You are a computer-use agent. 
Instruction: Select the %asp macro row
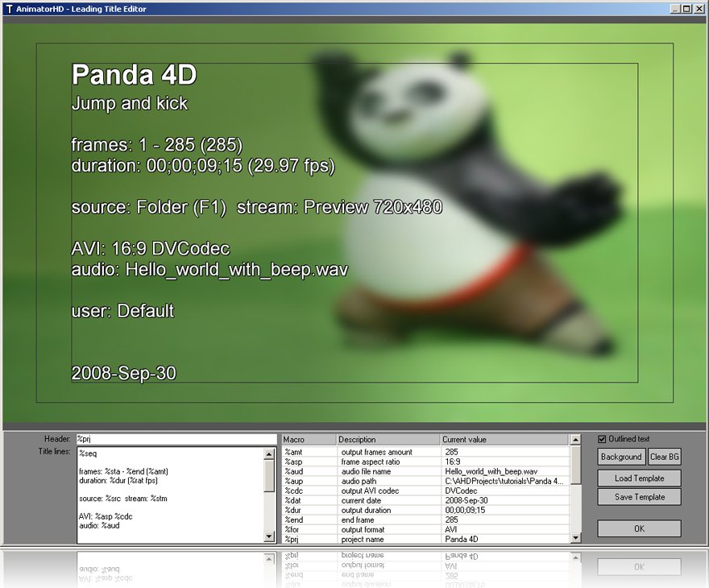[x=425, y=462]
